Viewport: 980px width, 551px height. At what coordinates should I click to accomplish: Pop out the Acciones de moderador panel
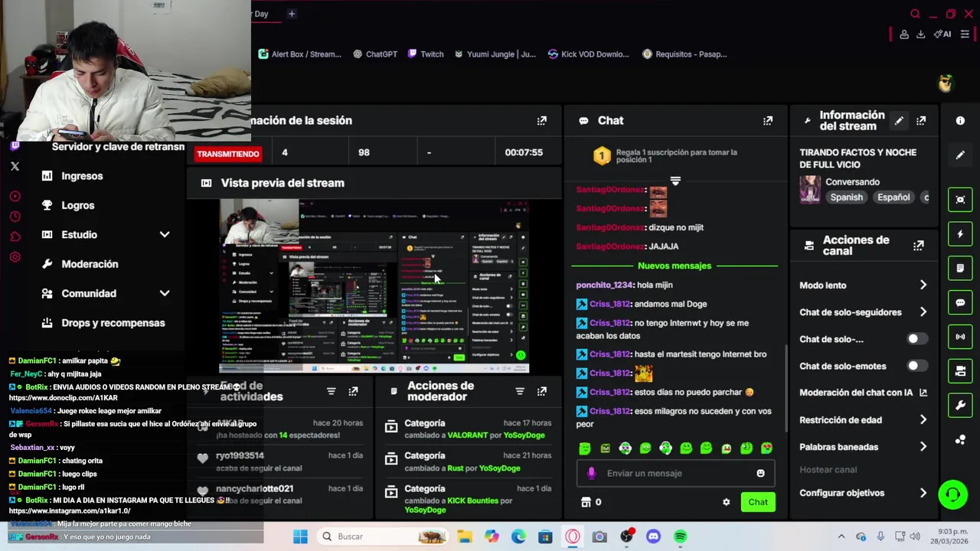542,391
